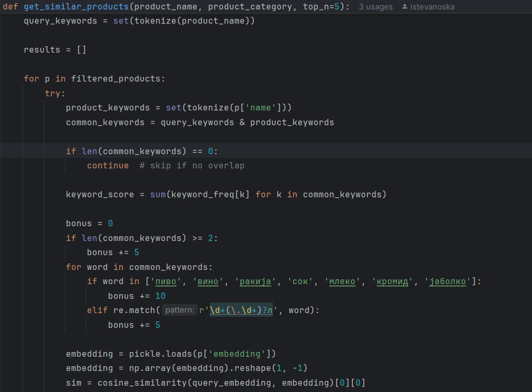This screenshot has width=532, height=392.
Task: Click the "pattern:" parameter hint
Action: click(179, 310)
